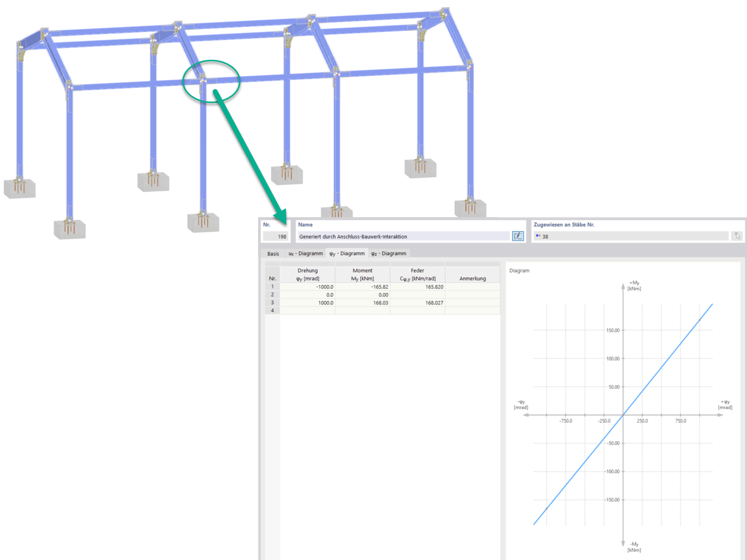747x560 pixels.
Task: Click inside the Name input field
Action: click(x=398, y=236)
